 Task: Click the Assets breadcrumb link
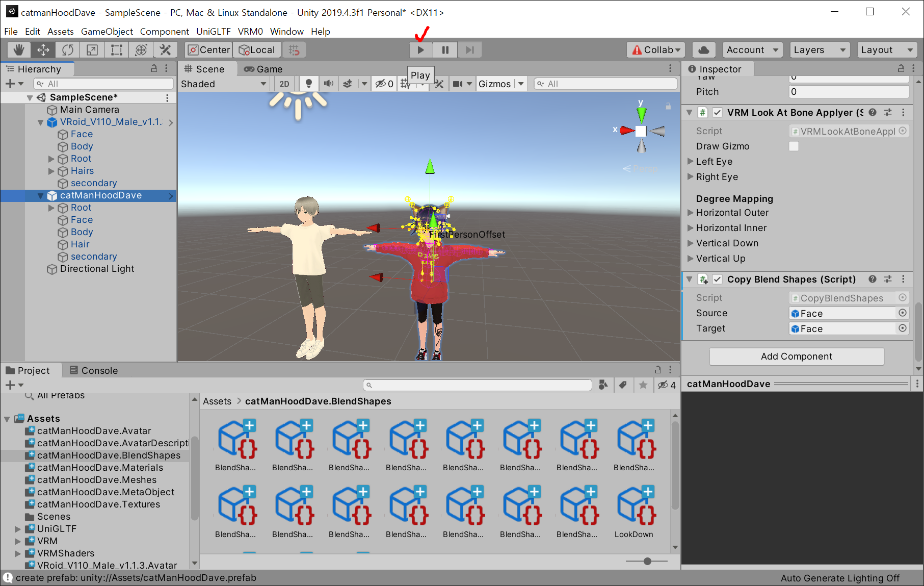tap(217, 401)
